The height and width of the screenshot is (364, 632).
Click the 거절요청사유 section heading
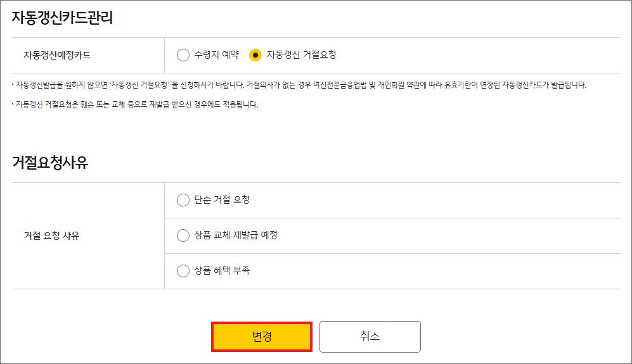pyautogui.click(x=50, y=163)
